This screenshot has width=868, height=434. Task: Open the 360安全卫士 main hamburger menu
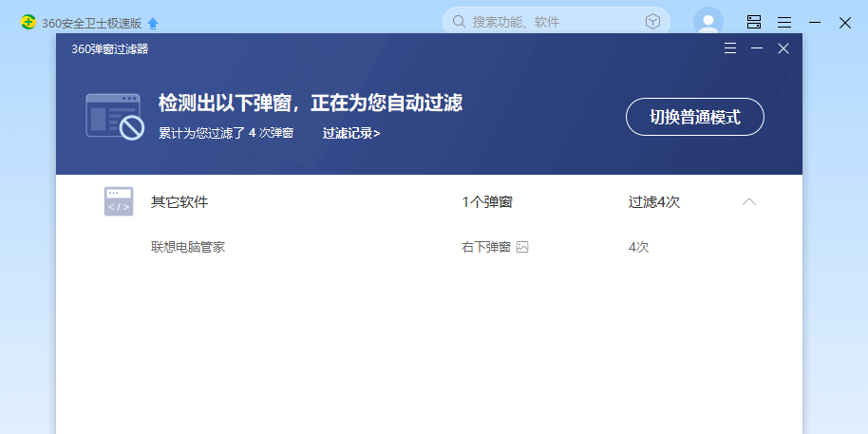(x=784, y=22)
